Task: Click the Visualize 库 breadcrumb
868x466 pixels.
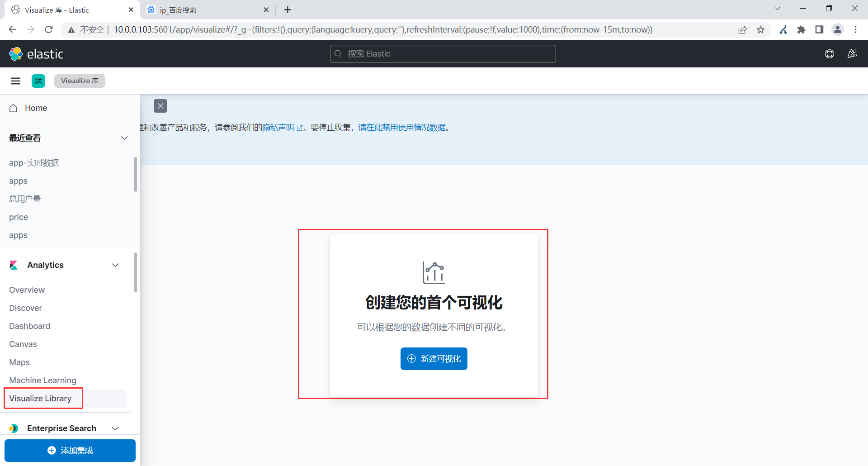Action: click(x=80, y=81)
